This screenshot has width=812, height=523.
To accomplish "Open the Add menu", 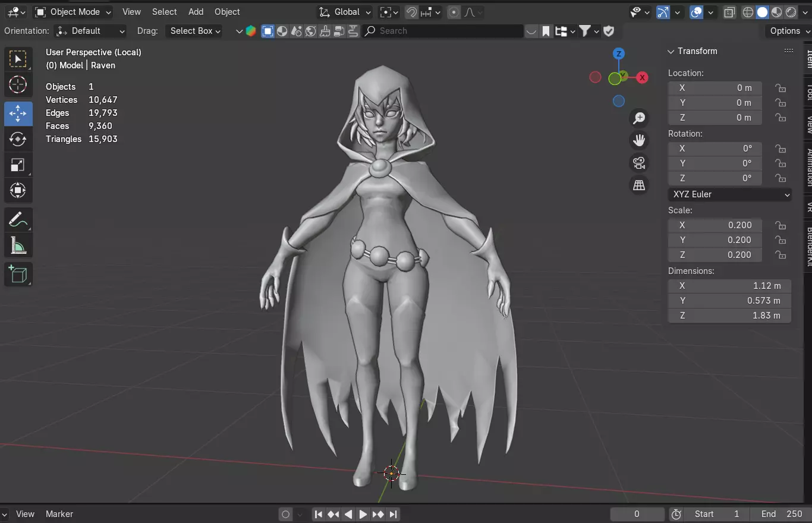I will tap(196, 12).
